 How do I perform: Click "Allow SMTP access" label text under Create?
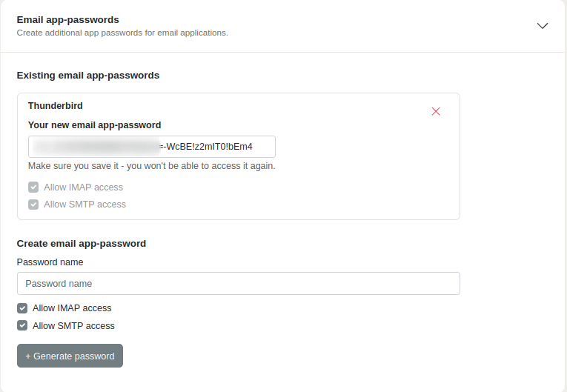pyautogui.click(x=73, y=326)
